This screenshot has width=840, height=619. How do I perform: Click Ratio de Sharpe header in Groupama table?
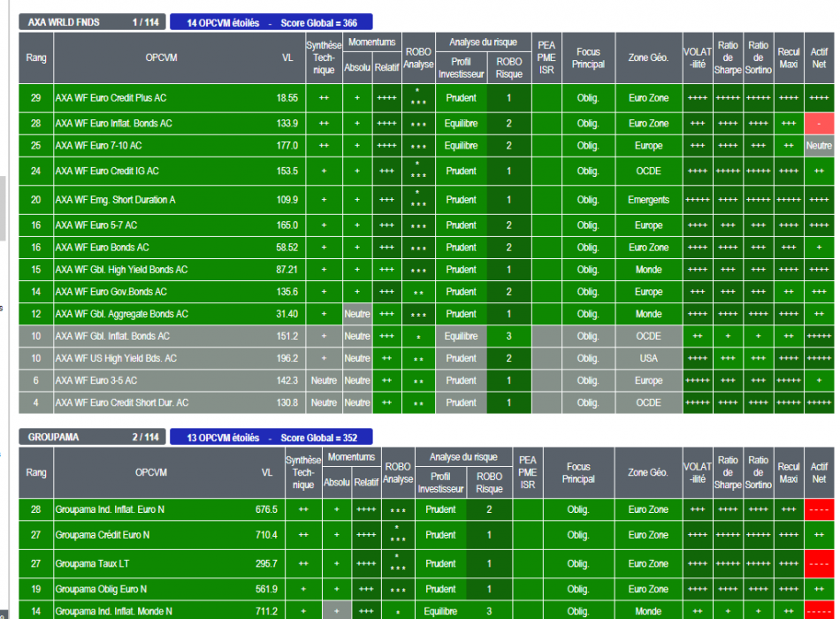pyautogui.click(x=728, y=473)
